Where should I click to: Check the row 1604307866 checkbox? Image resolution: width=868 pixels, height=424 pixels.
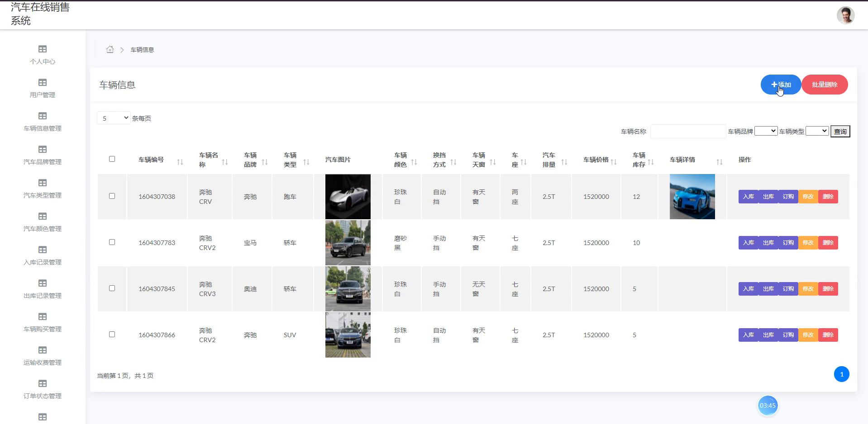(x=112, y=334)
